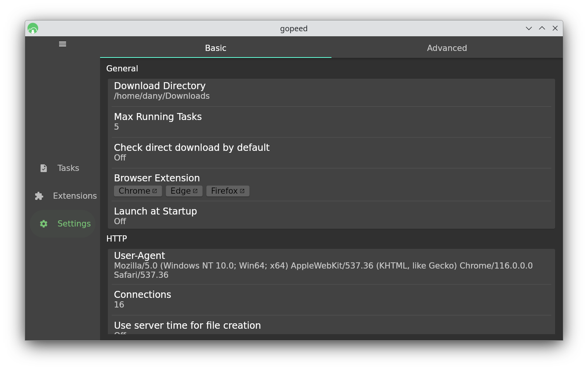Click the gopeed app logo icon
The width and height of the screenshot is (588, 370).
point(33,28)
